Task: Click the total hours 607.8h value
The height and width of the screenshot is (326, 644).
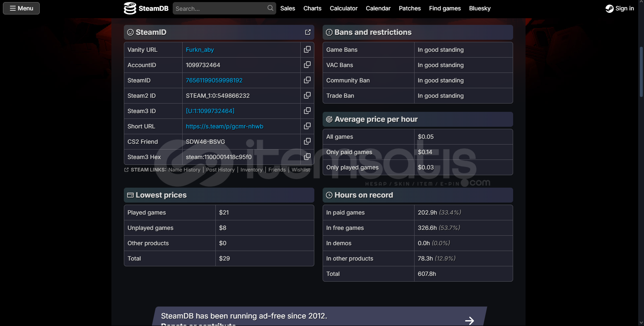Action: tap(427, 274)
